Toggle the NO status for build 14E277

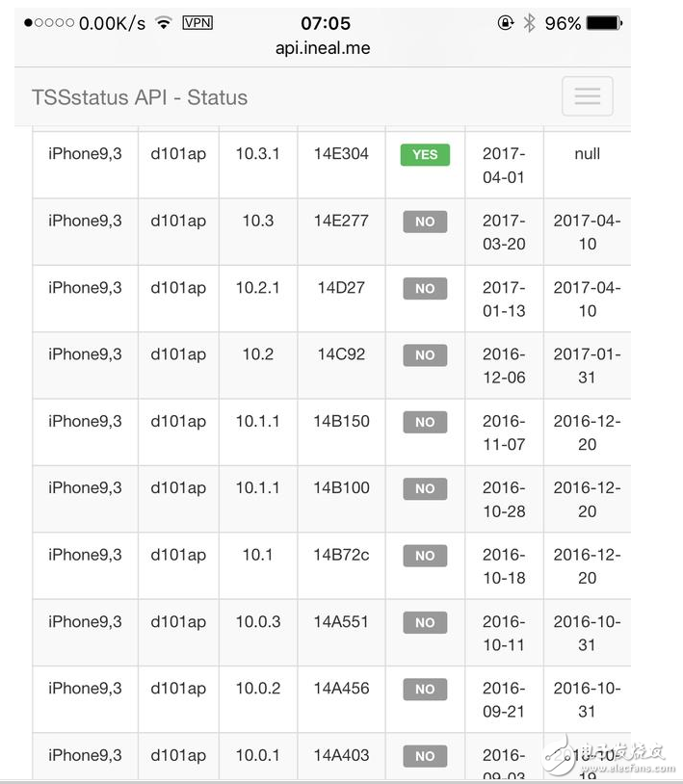click(425, 222)
